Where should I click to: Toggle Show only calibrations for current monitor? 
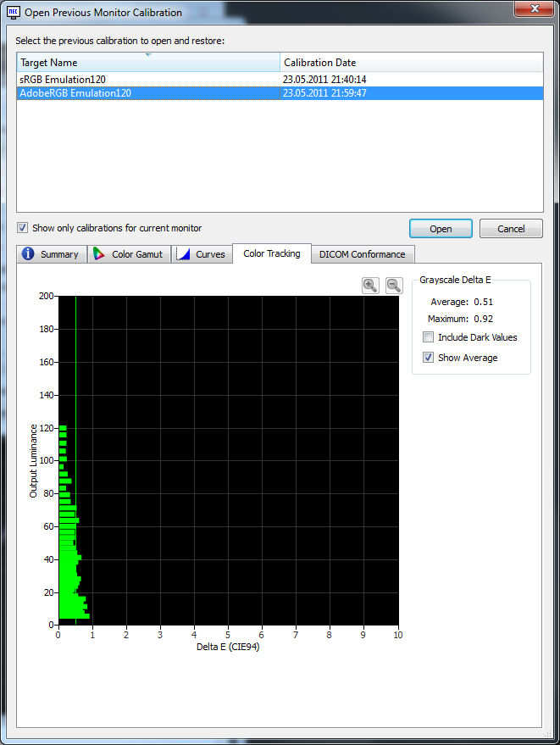23,228
